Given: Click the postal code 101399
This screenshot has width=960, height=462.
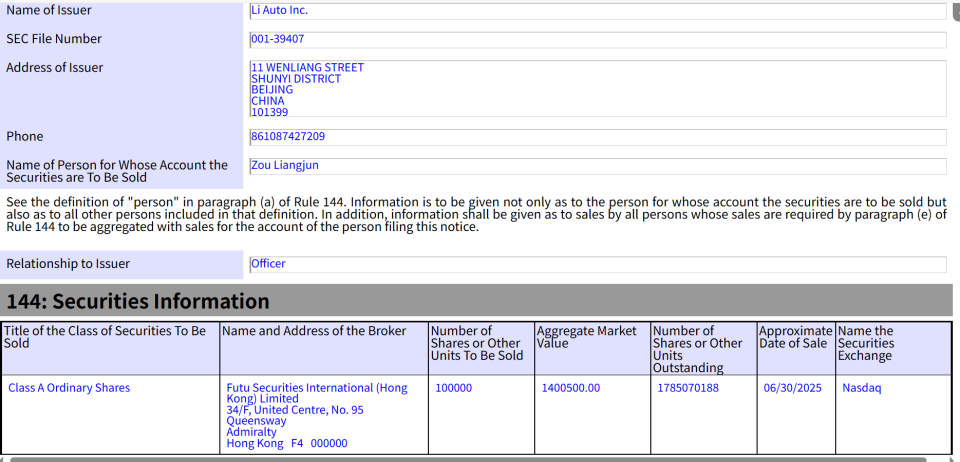Looking at the screenshot, I should (270, 112).
